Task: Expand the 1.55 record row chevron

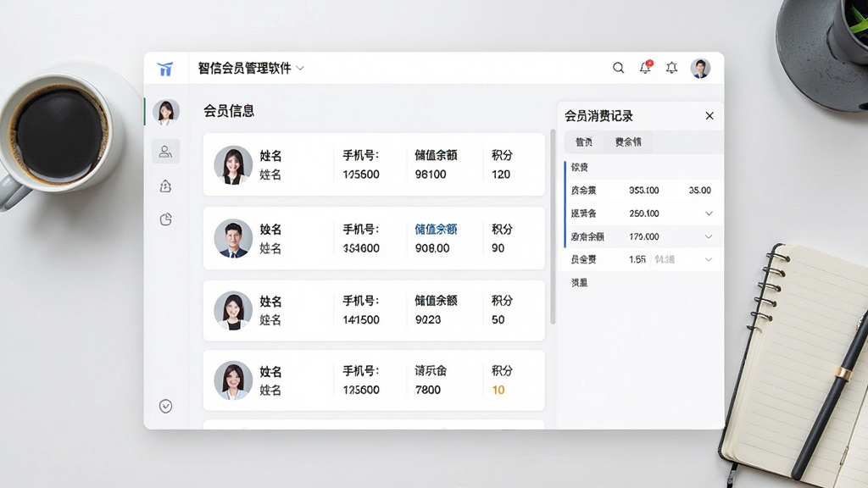Action: click(709, 259)
